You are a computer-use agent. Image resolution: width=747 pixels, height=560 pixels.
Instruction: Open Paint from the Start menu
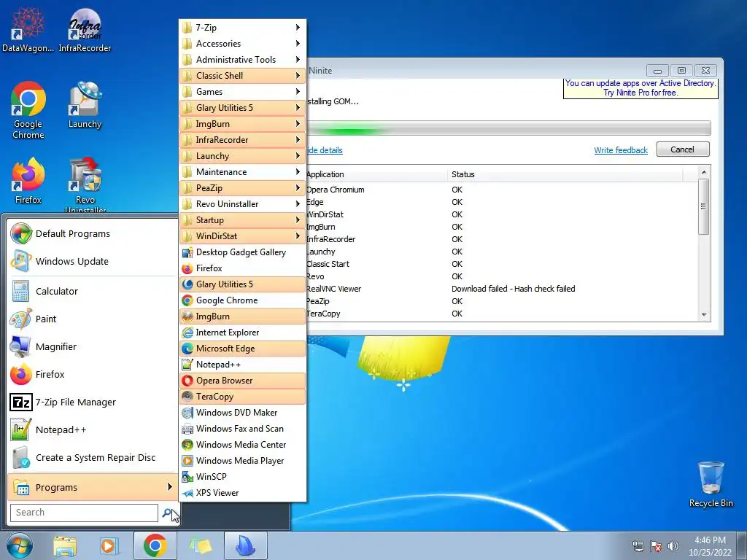point(92,319)
